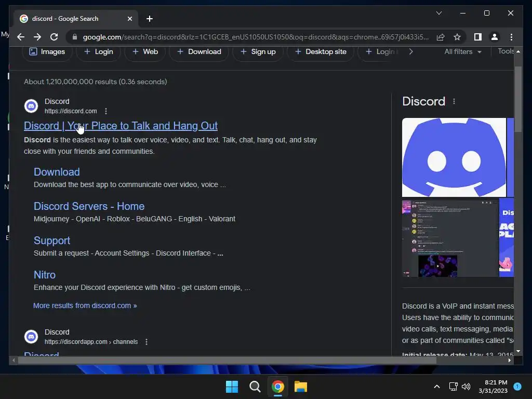Click the Discord knowledge panel title
The width and height of the screenshot is (532, 399).
click(x=424, y=101)
